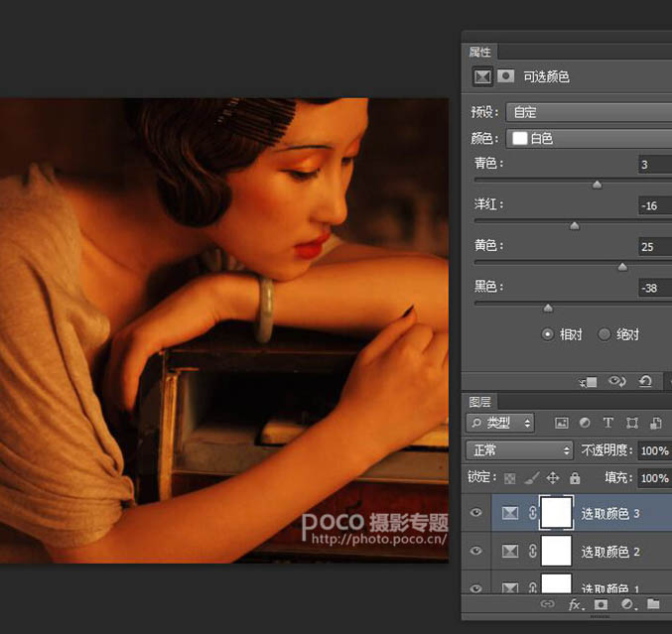
Task: Click the pixel layer filter icon
Action: coord(562,423)
